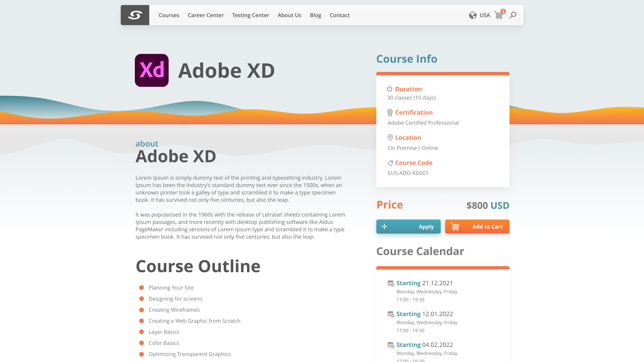Image resolution: width=644 pixels, height=362 pixels.
Task: Click the '30 classes (10 days)' text
Action: coord(411,98)
